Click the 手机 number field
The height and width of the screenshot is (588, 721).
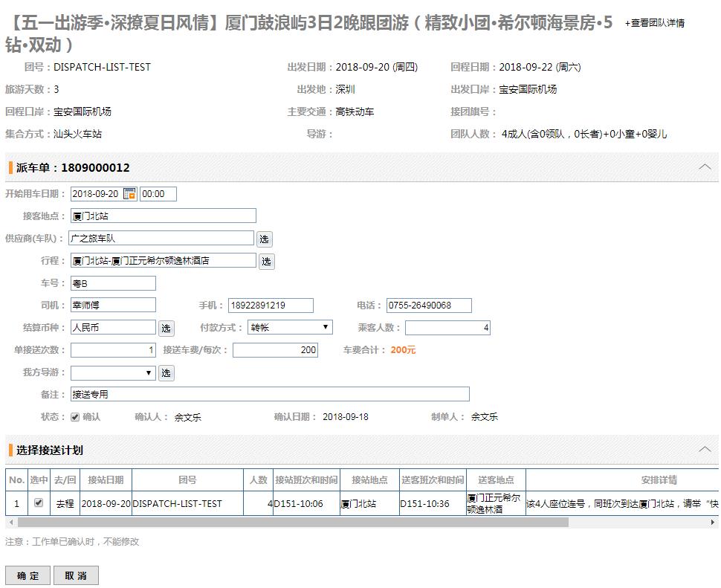coord(271,306)
